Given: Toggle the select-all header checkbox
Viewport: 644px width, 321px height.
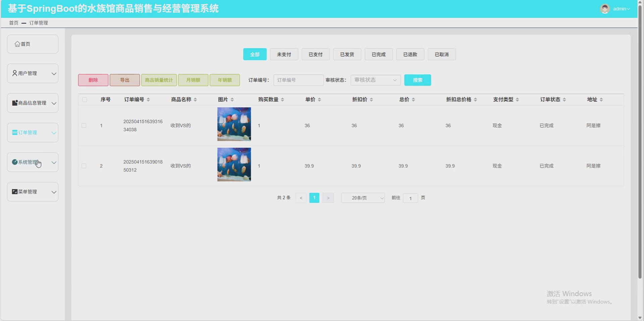Looking at the screenshot, I should click(x=85, y=100).
